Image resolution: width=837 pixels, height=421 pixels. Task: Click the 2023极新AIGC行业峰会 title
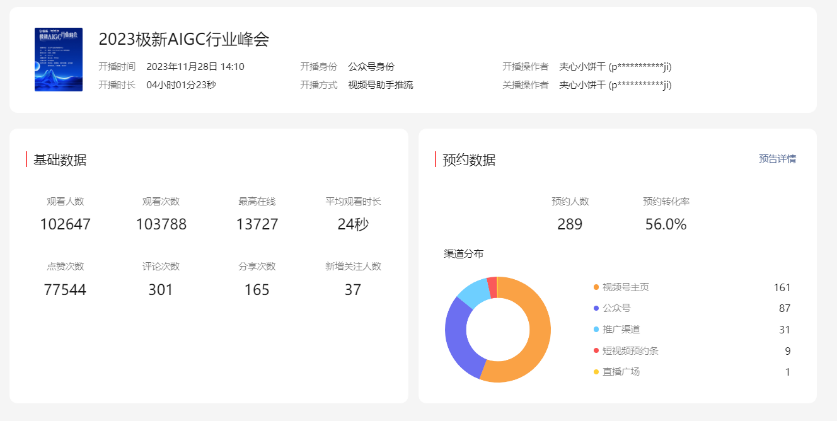click(x=184, y=39)
